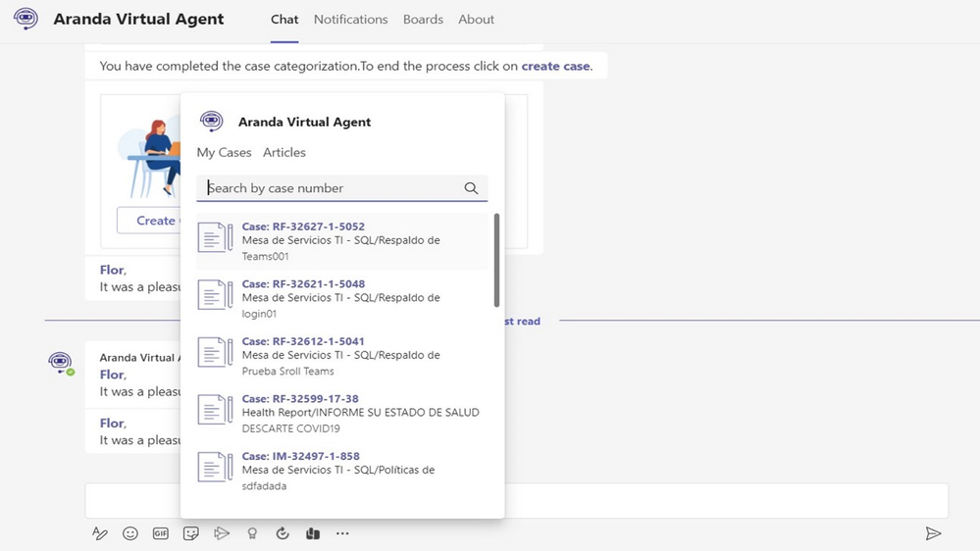Click the 'Teams001' case description text

[x=265, y=256]
